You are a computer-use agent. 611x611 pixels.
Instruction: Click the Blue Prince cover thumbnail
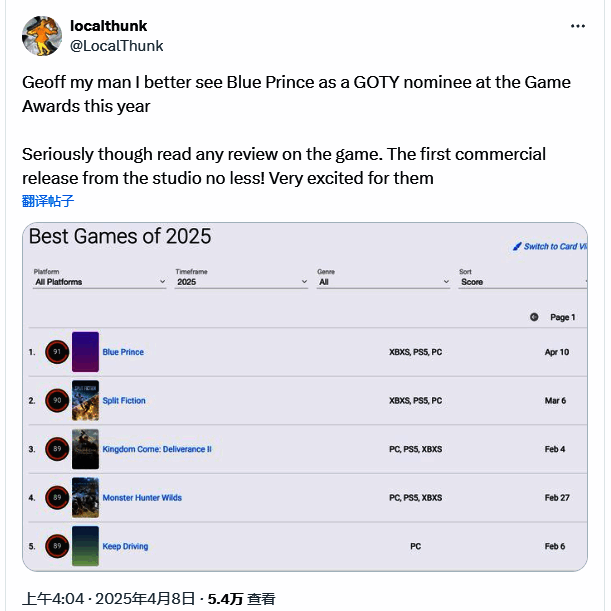pos(85,352)
